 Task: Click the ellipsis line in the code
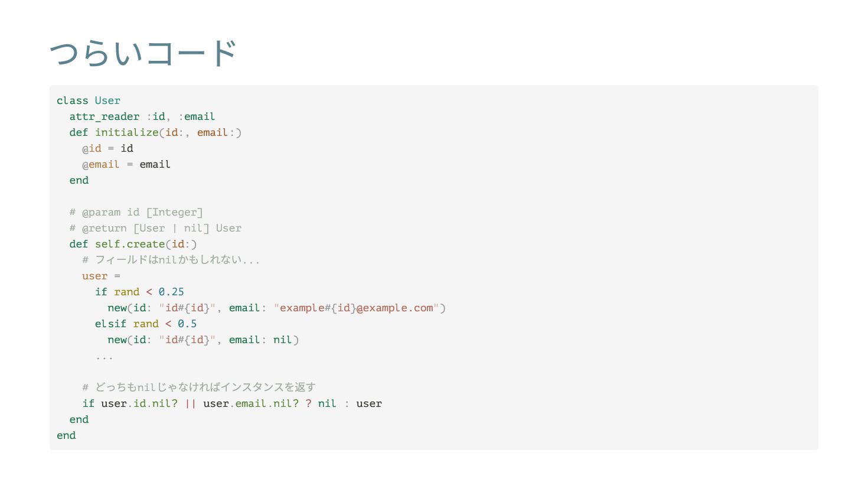[104, 357]
